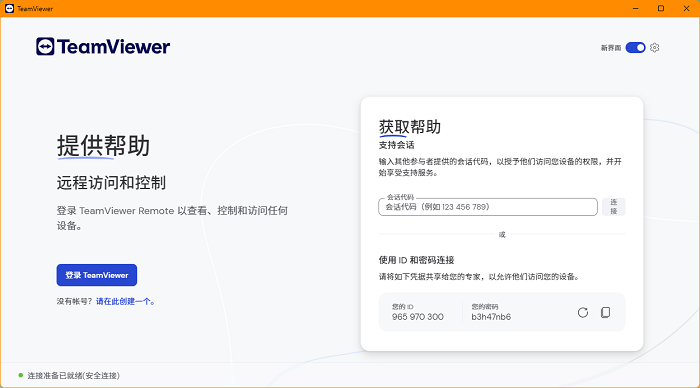
Task: Click the 提供帮助 heading
Action: pyautogui.click(x=103, y=146)
